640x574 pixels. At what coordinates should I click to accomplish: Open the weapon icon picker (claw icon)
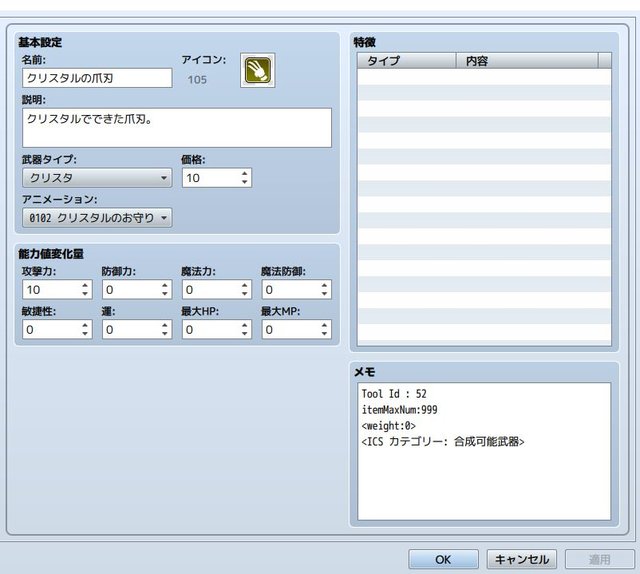pyautogui.click(x=258, y=70)
